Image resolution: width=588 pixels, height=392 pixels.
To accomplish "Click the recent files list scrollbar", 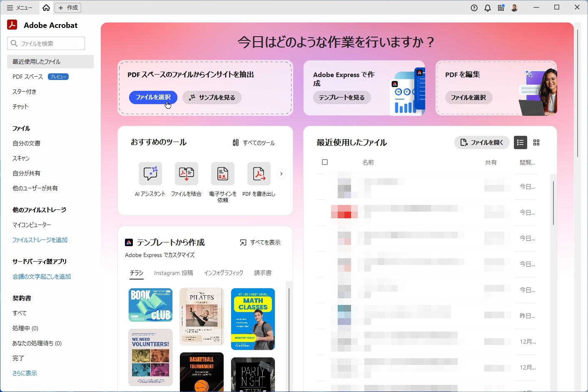I will 553,203.
